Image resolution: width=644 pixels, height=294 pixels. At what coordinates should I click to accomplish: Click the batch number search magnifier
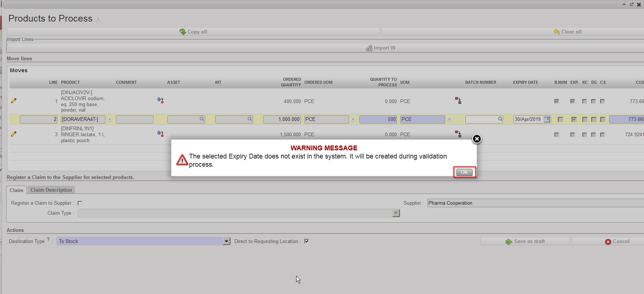500,119
